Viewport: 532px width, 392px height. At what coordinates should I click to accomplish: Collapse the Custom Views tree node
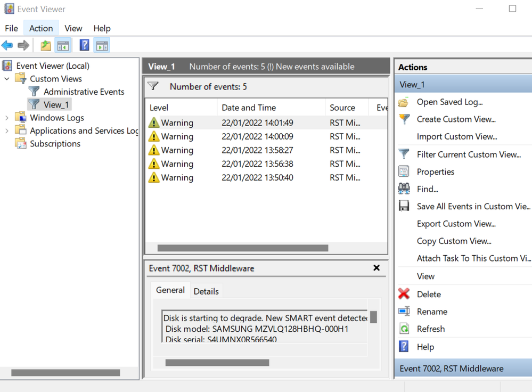[x=7, y=79]
